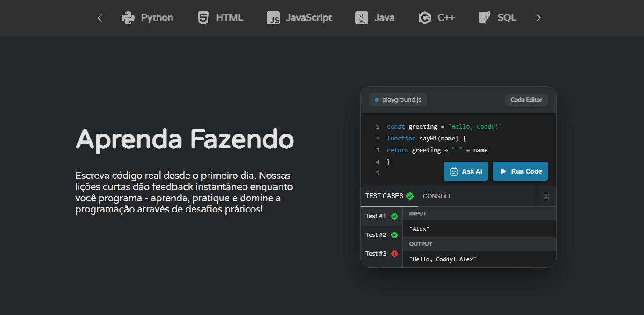The image size is (644, 315).
Task: Click the HTML5 shield icon
Action: click(x=203, y=18)
